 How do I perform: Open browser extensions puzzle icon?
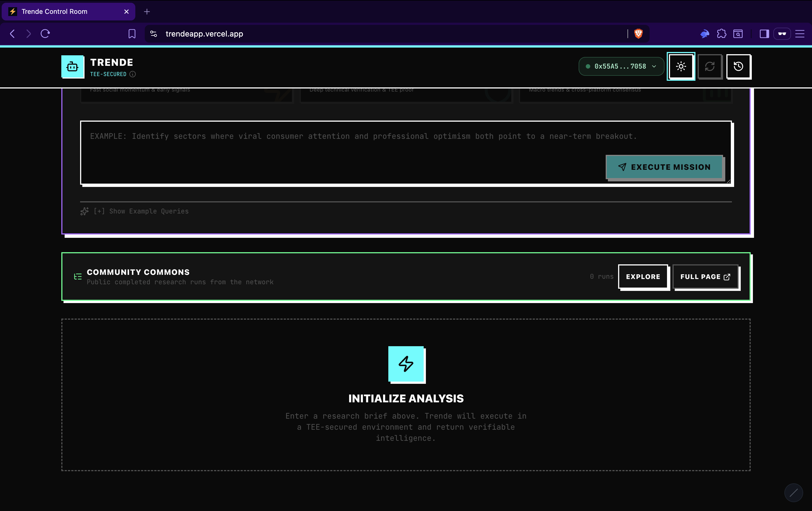coord(721,34)
